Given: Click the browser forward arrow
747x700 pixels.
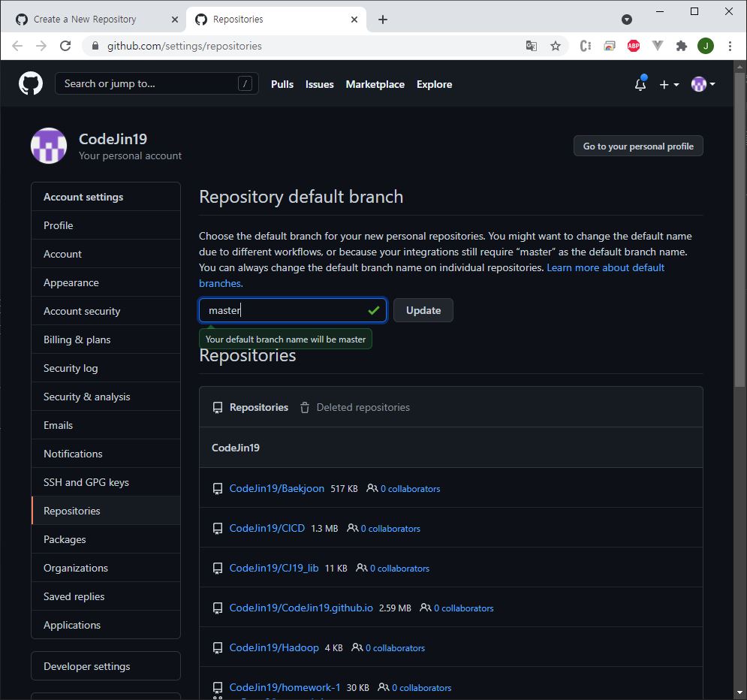Looking at the screenshot, I should click(x=41, y=46).
